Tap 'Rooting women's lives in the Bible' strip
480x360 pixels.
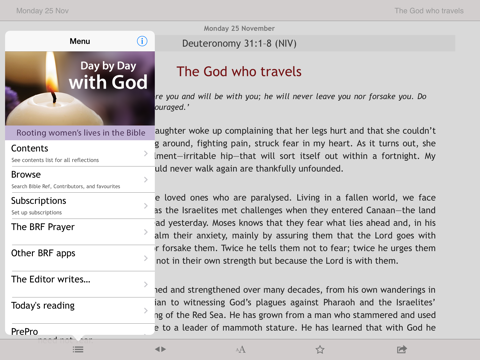point(80,133)
